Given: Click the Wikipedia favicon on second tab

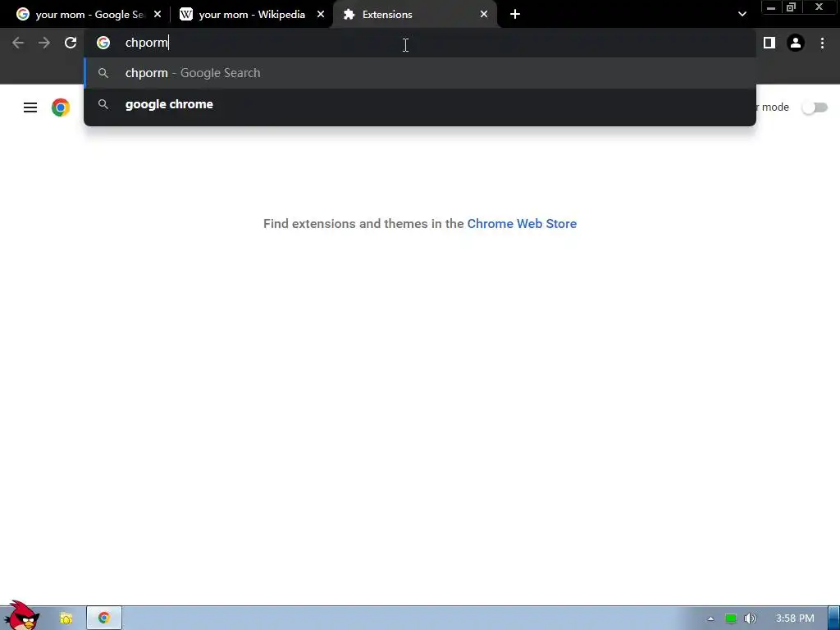Looking at the screenshot, I should point(186,15).
